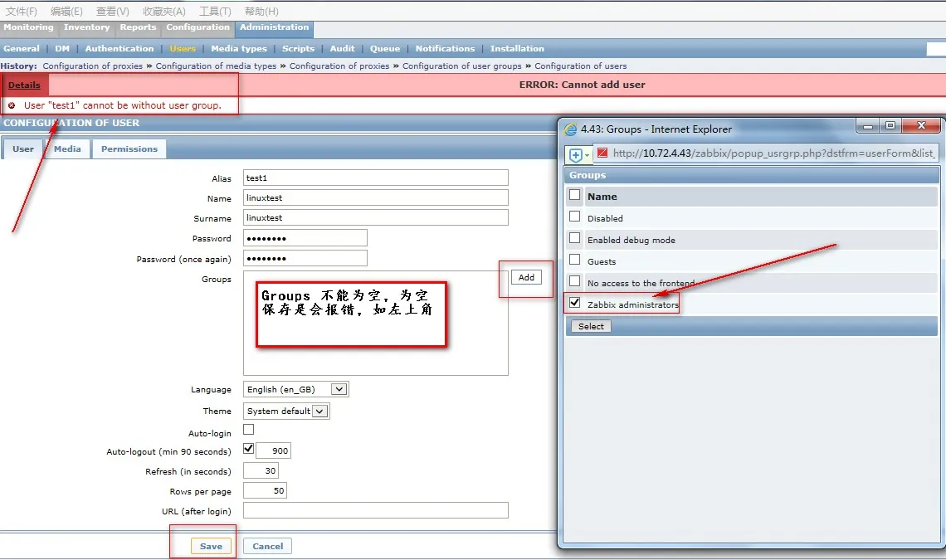The width and height of the screenshot is (946, 560).
Task: Tick the Name select-all checkbox in Groups popup
Action: point(575,195)
